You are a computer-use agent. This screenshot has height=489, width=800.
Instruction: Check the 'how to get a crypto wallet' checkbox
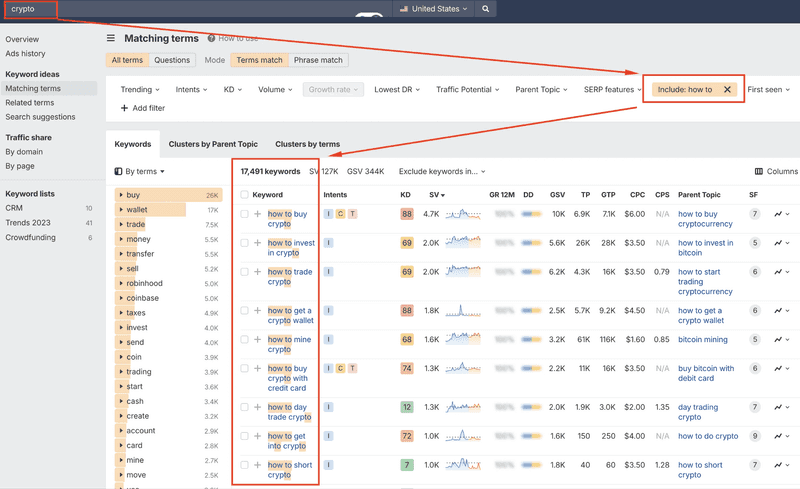[244, 310]
